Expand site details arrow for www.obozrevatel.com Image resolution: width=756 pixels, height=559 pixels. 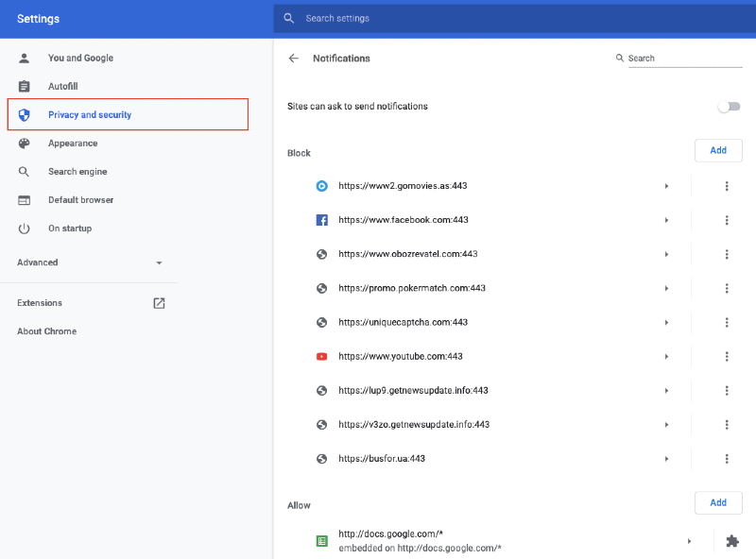click(x=666, y=254)
